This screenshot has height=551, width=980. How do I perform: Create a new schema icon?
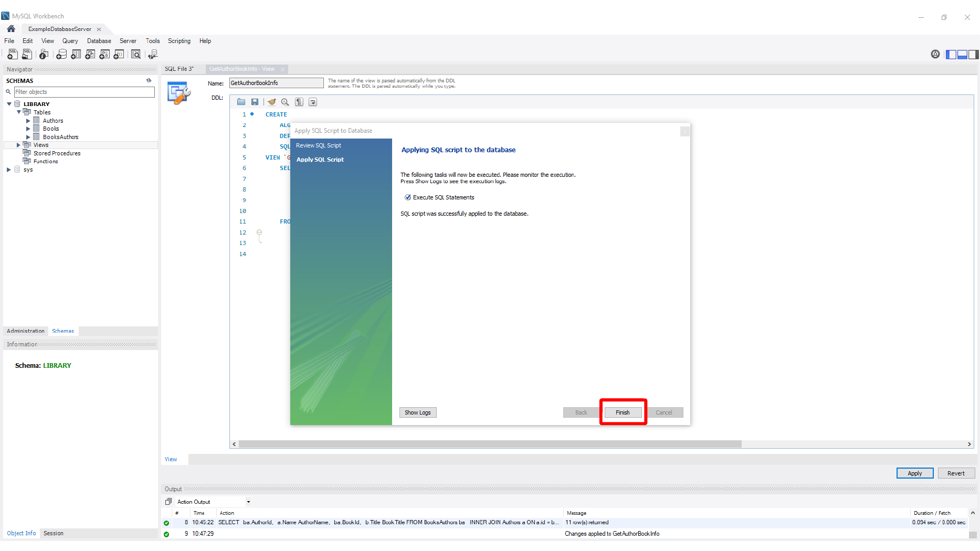[x=61, y=54]
